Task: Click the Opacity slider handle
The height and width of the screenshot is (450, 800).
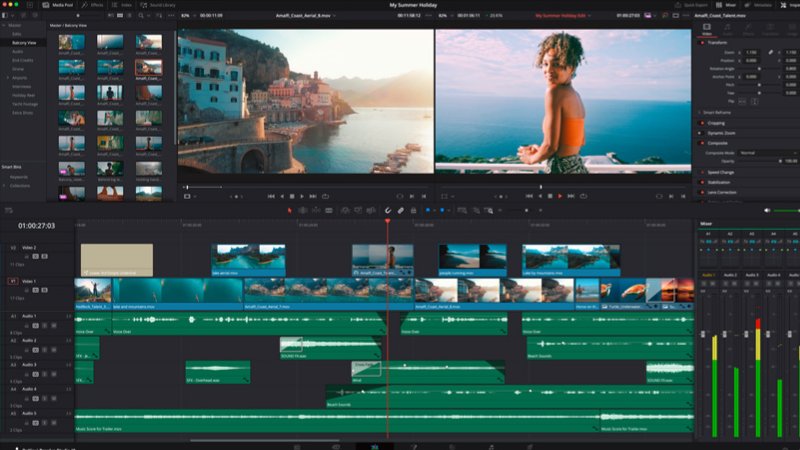Action: pyautogui.click(x=780, y=161)
